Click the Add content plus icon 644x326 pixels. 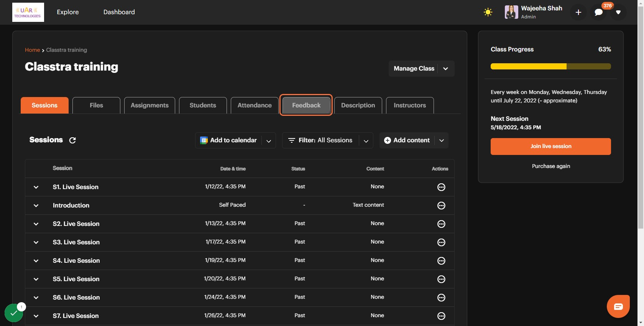click(x=388, y=140)
